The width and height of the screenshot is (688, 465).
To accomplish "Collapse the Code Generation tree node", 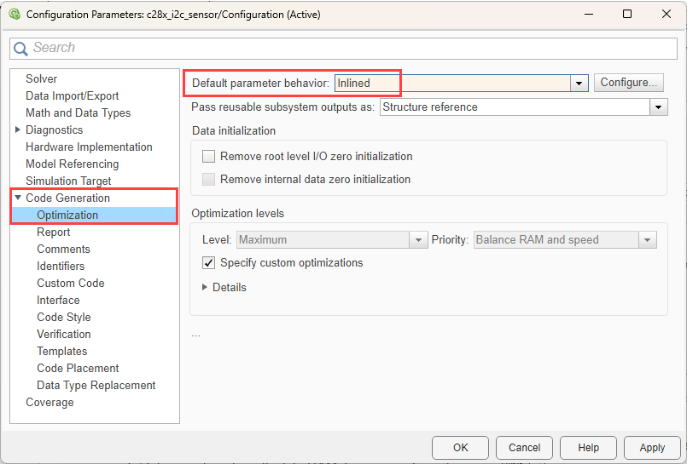I will pos(18,198).
